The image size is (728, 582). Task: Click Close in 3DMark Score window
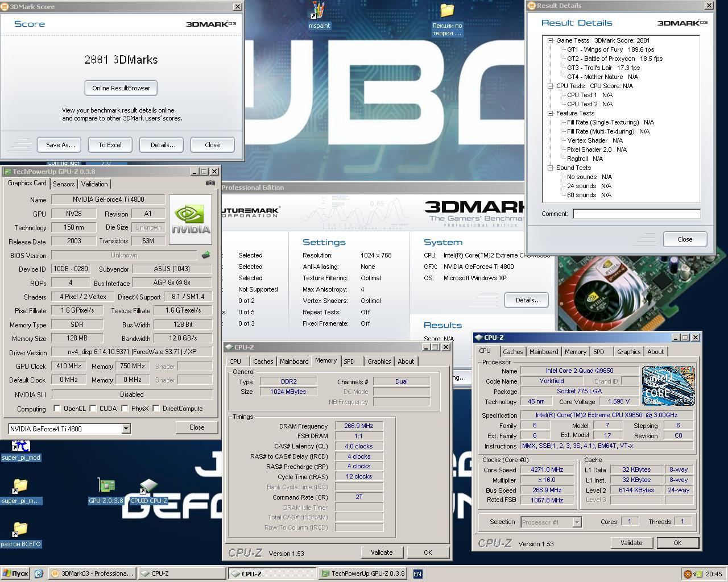click(212, 145)
